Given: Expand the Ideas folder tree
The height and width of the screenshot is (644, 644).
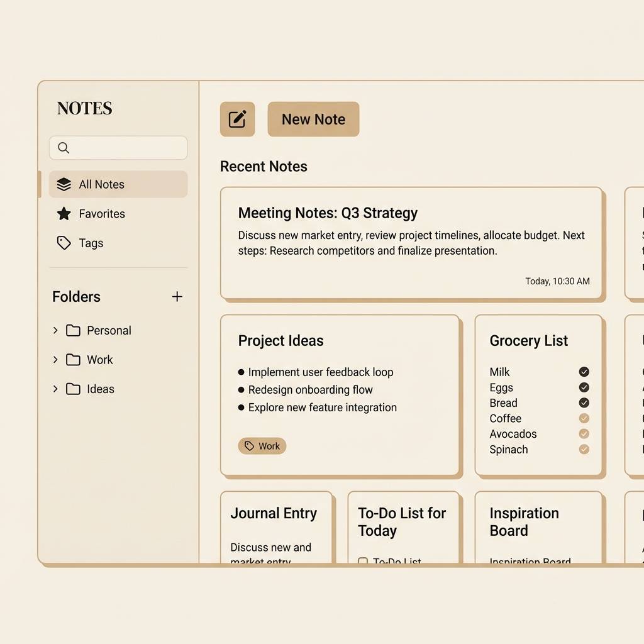Looking at the screenshot, I should (55, 389).
